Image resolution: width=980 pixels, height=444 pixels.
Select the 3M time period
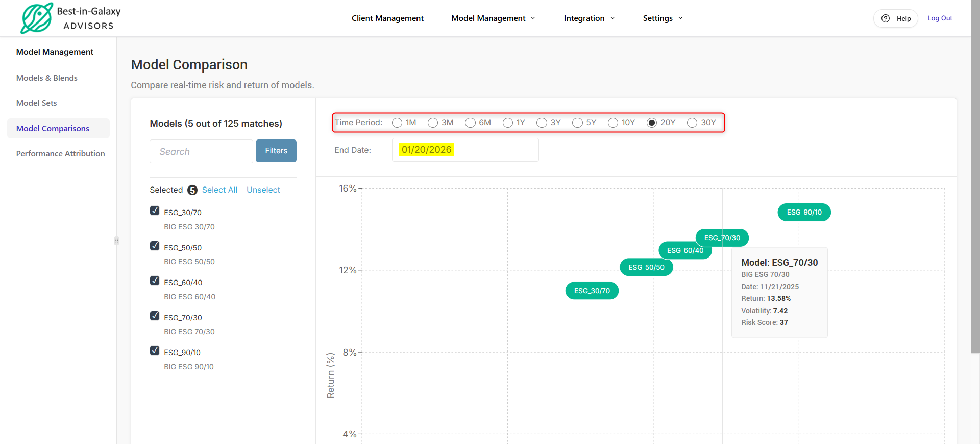[433, 123]
